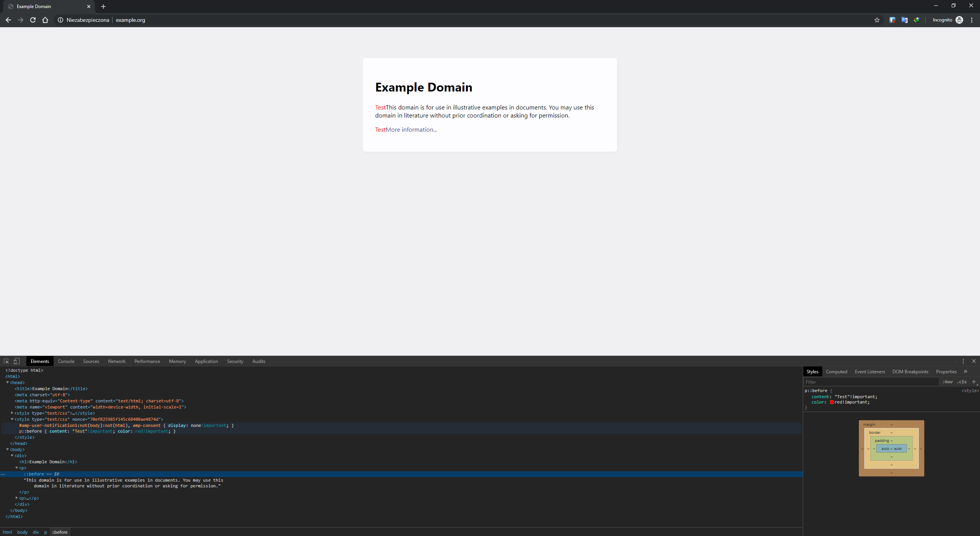Open the Google Translate extension icon
The height and width of the screenshot is (536, 980).
point(905,20)
